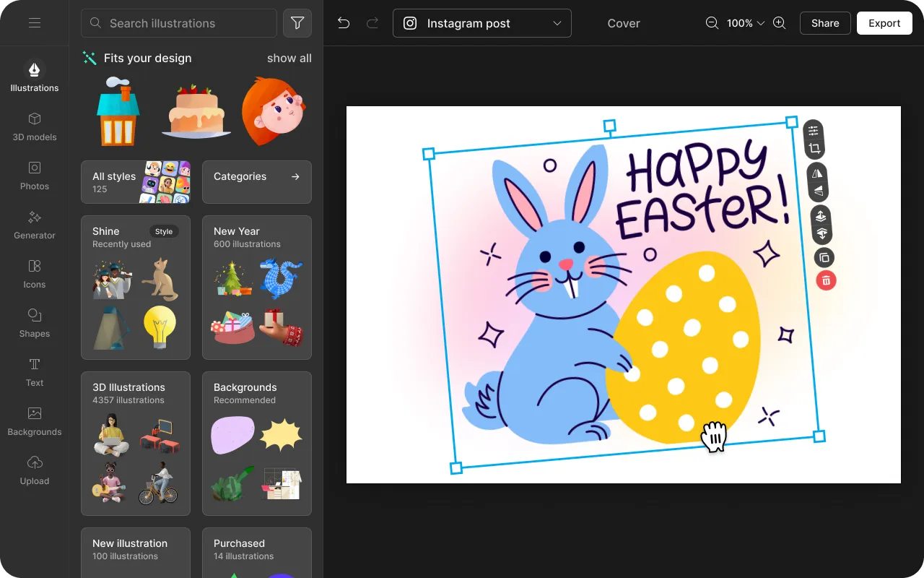Open the Backgrounds Recommended collection
The image size is (924, 578).
pos(257,444)
